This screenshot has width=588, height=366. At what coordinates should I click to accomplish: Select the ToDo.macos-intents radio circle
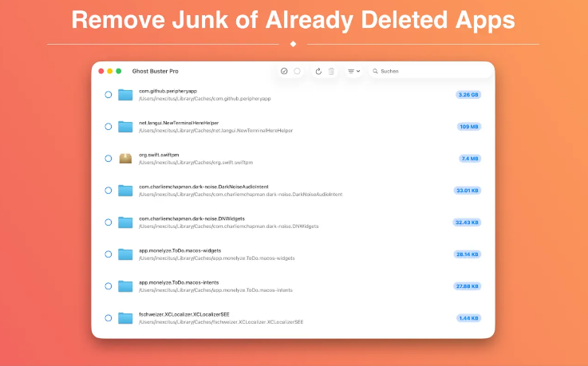[x=109, y=286]
